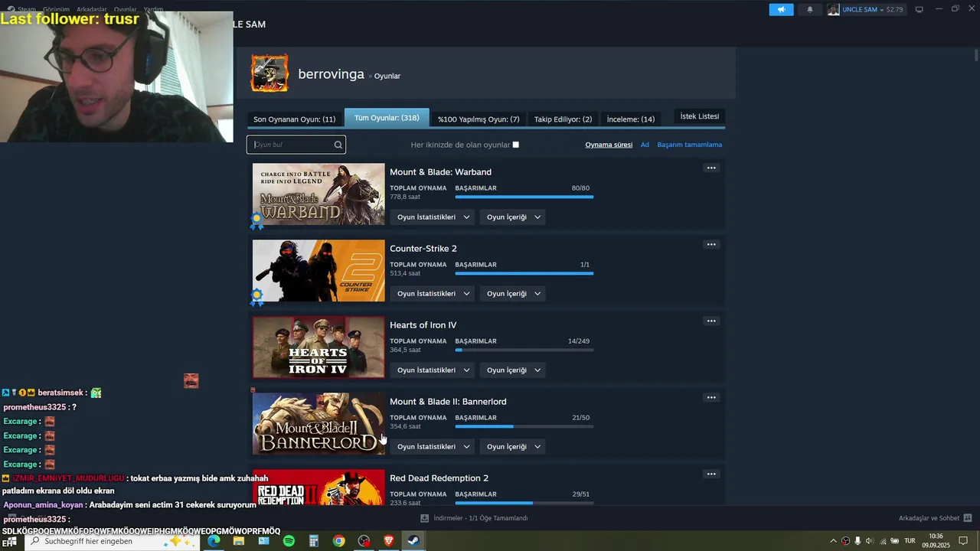The width and height of the screenshot is (980, 551).
Task: Click Bannerlord achievements progress bar 21/50
Action: click(524, 426)
